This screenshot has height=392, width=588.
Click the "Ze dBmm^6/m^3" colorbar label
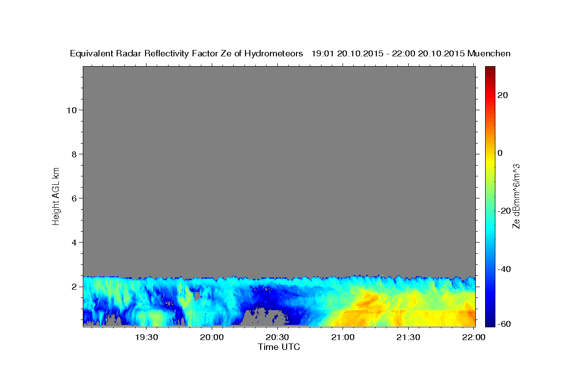516,196
